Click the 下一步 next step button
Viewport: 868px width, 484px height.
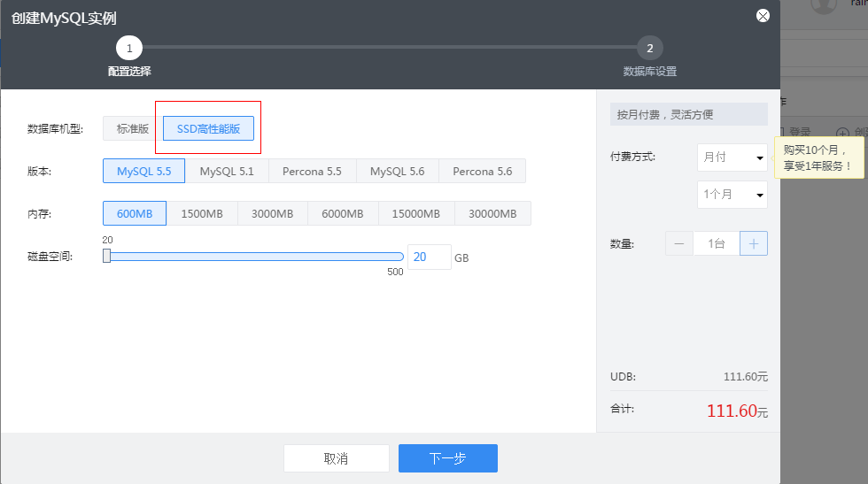pyautogui.click(x=448, y=458)
